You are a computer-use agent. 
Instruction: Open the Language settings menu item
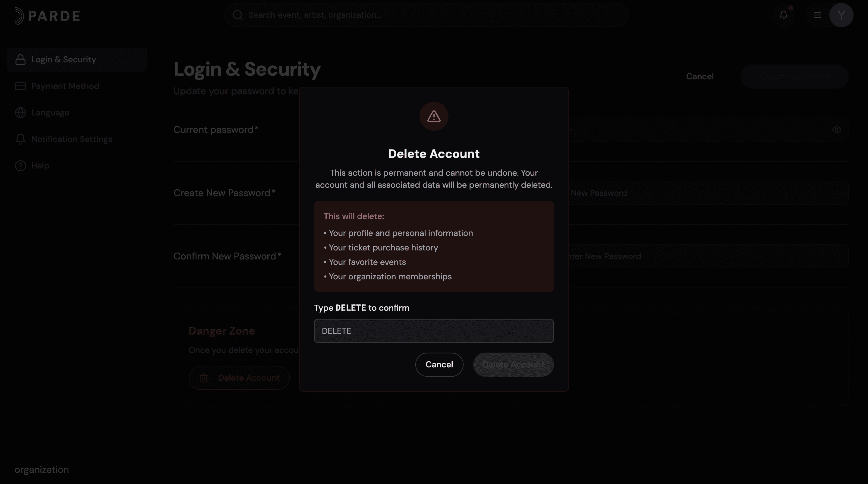point(50,113)
